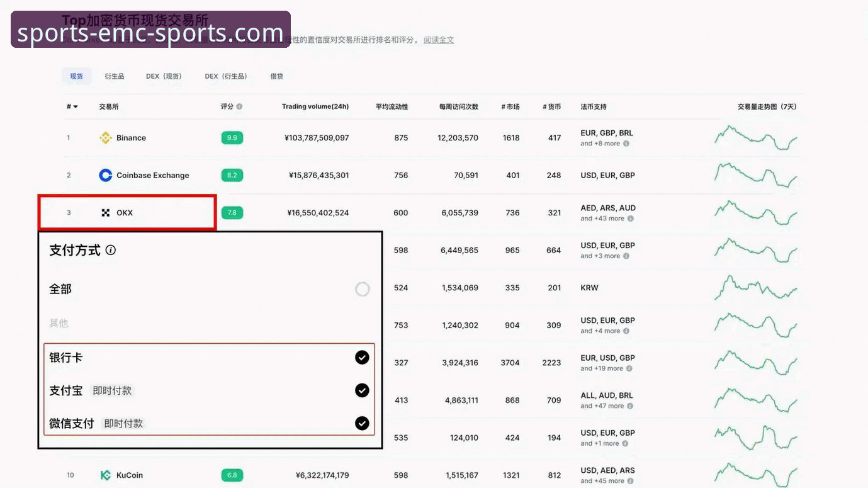Sort by 每周访问次数 column header
Image resolution: width=868 pixels, height=488 pixels.
pyautogui.click(x=459, y=107)
